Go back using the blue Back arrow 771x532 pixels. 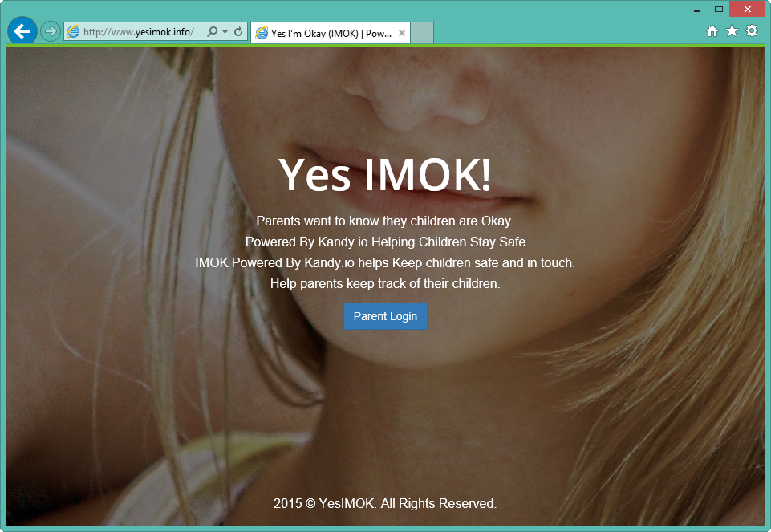click(22, 31)
